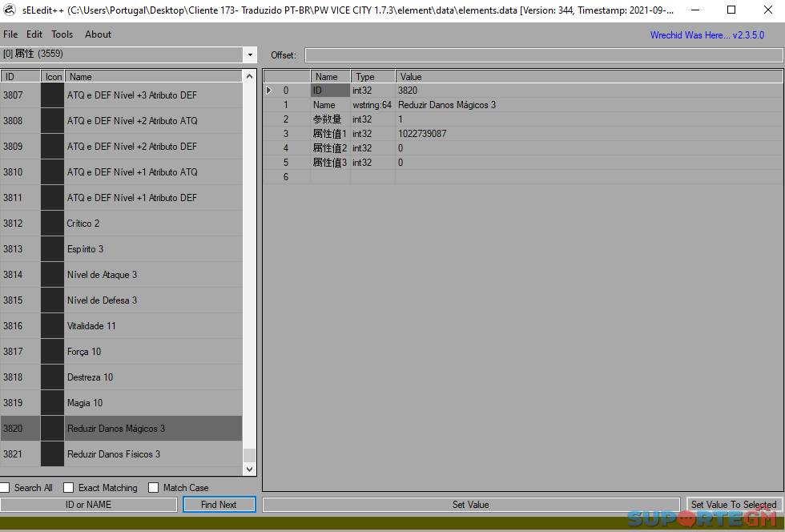
Task: Enable the Search All checkbox
Action: tap(5, 487)
